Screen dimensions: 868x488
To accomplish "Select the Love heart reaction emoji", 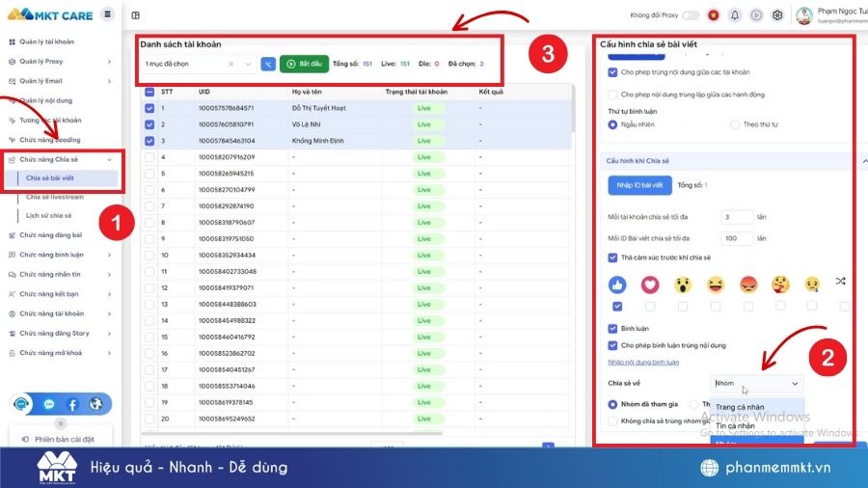I will [650, 285].
